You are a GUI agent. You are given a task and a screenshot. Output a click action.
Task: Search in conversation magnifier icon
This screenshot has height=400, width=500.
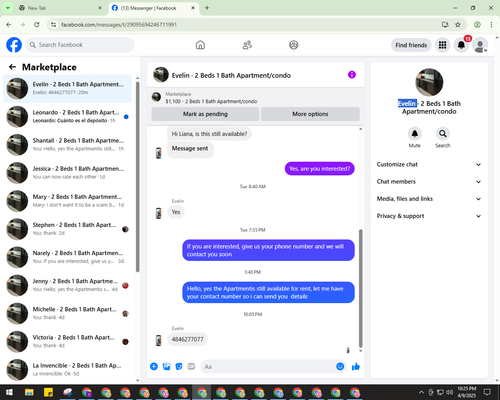442,134
